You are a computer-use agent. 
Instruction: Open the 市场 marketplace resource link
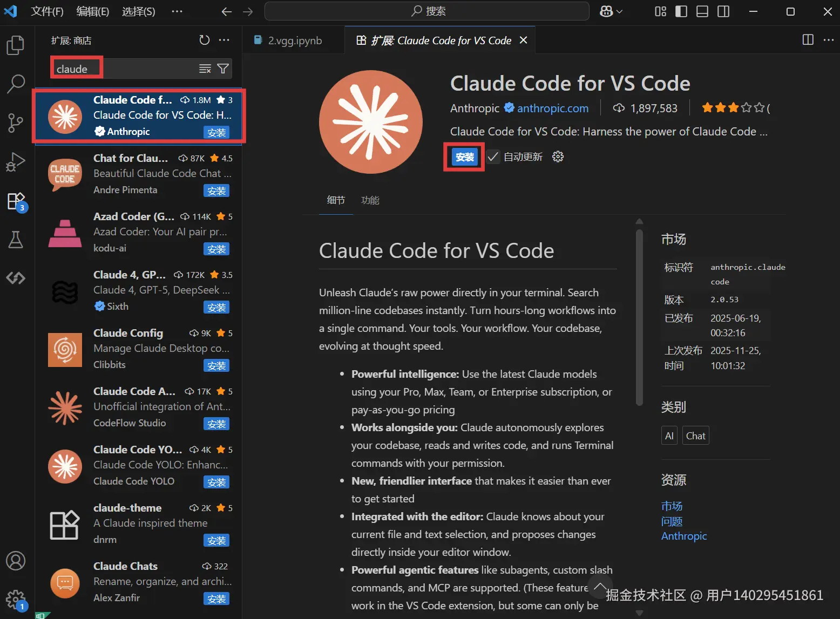pyautogui.click(x=672, y=506)
